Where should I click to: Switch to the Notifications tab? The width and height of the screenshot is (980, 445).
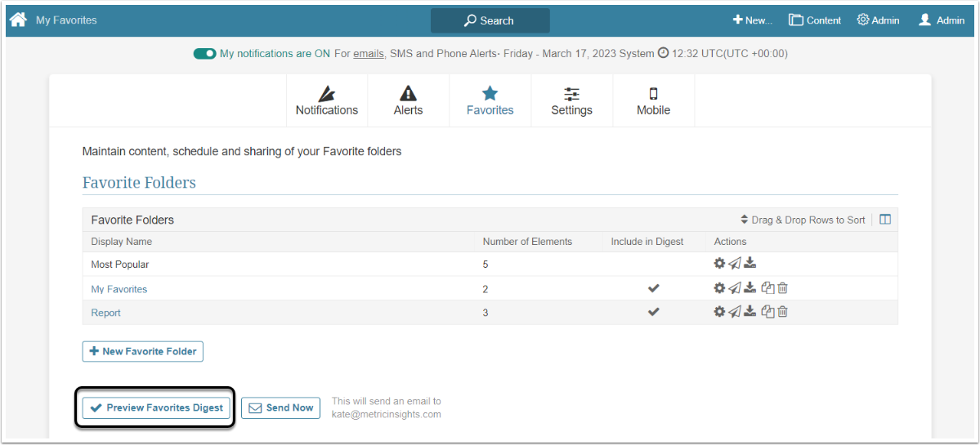point(327,101)
